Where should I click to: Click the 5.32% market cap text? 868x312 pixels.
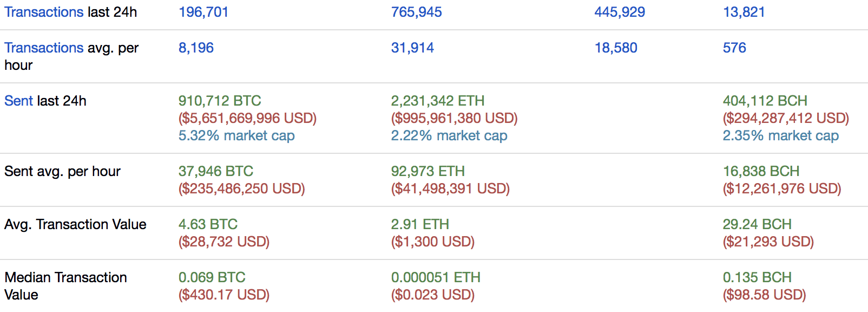point(236,135)
